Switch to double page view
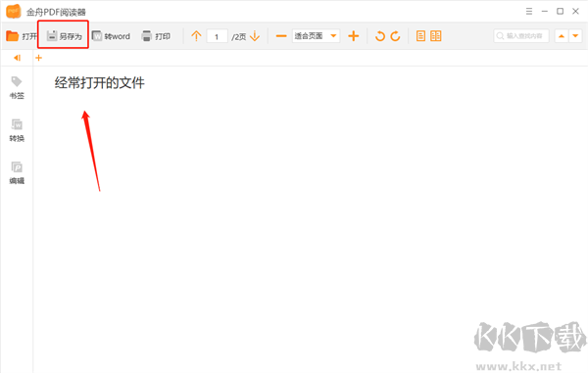This screenshot has height=373, width=588. (436, 36)
